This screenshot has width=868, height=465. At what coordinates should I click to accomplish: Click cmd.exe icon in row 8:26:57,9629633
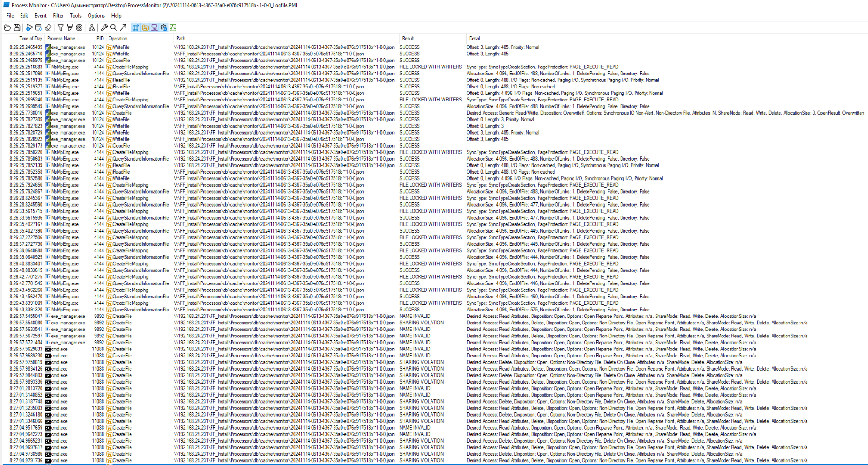coord(48,349)
